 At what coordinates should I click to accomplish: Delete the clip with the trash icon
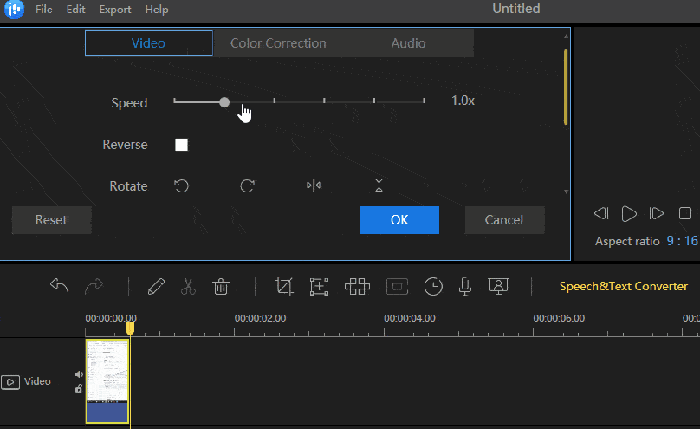click(x=221, y=286)
